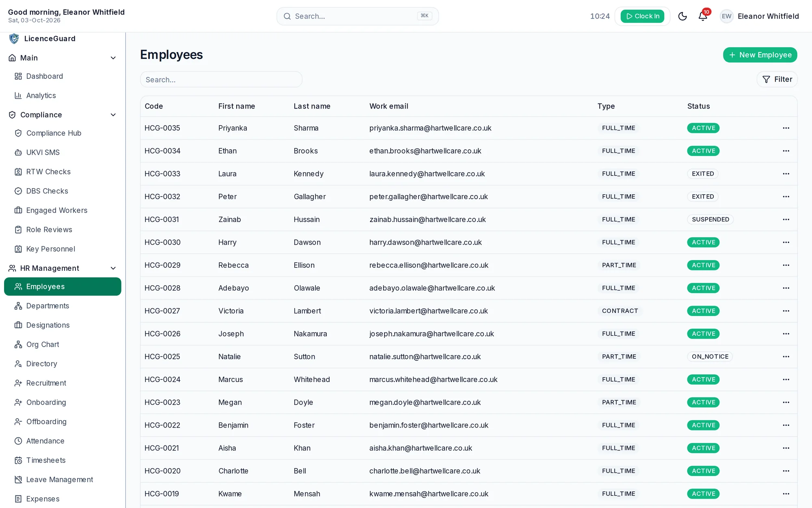812x508 pixels.
Task: Click the SUSPENDED status badge
Action: (710, 219)
